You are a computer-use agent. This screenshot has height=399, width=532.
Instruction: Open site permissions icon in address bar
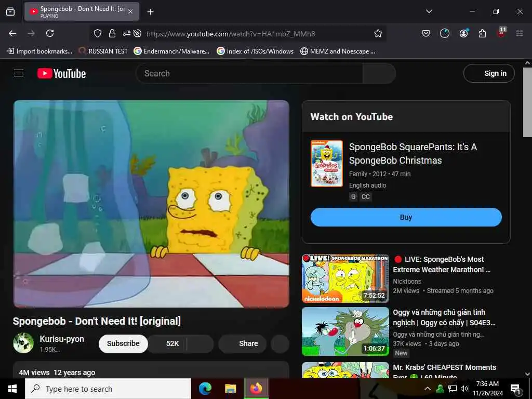point(127,33)
